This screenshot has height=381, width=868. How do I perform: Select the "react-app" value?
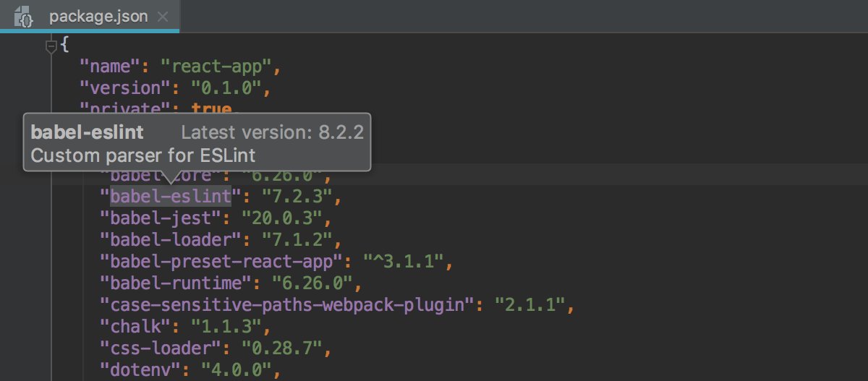click(x=216, y=67)
